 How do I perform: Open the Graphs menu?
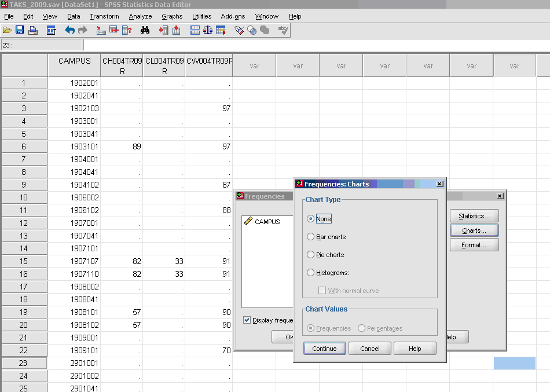172,16
